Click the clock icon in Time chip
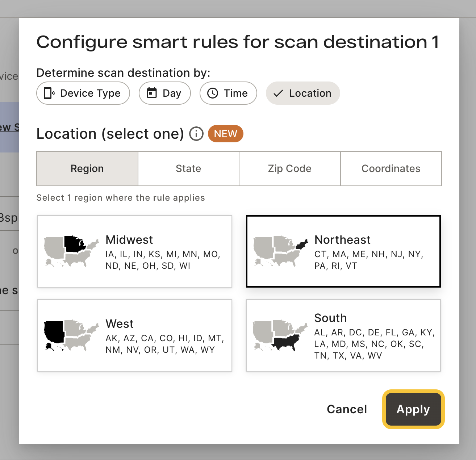This screenshot has height=460, width=476. point(213,93)
